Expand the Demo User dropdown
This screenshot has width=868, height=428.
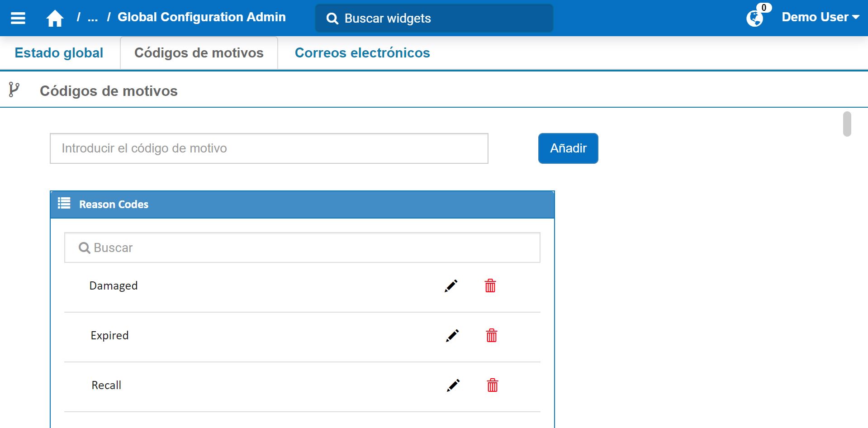[x=820, y=17]
